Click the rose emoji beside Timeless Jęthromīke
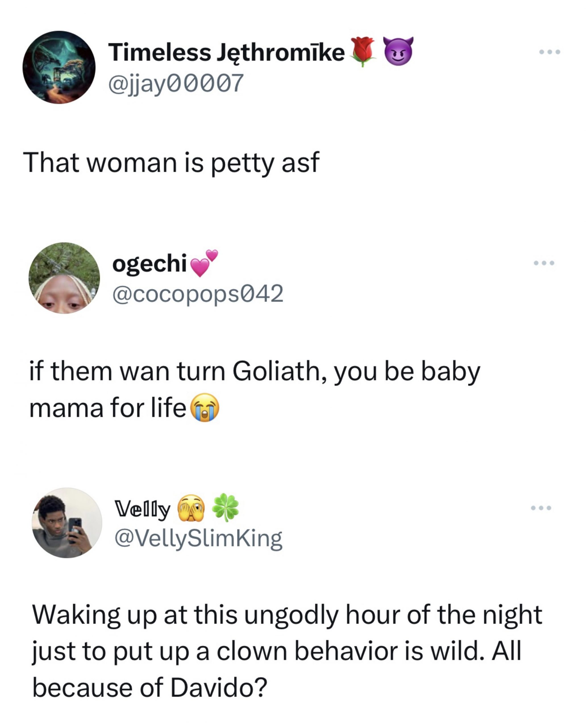The width and height of the screenshot is (586, 728). coord(363,52)
